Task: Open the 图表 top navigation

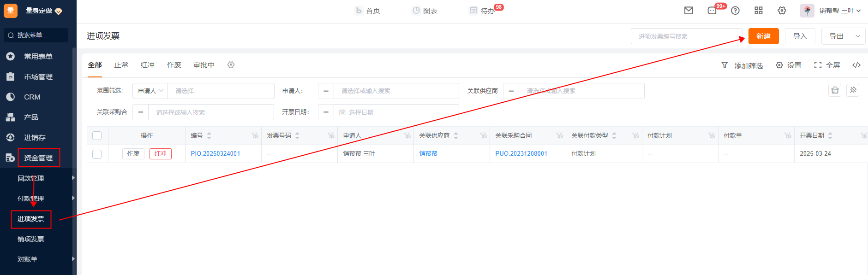Action: (425, 11)
